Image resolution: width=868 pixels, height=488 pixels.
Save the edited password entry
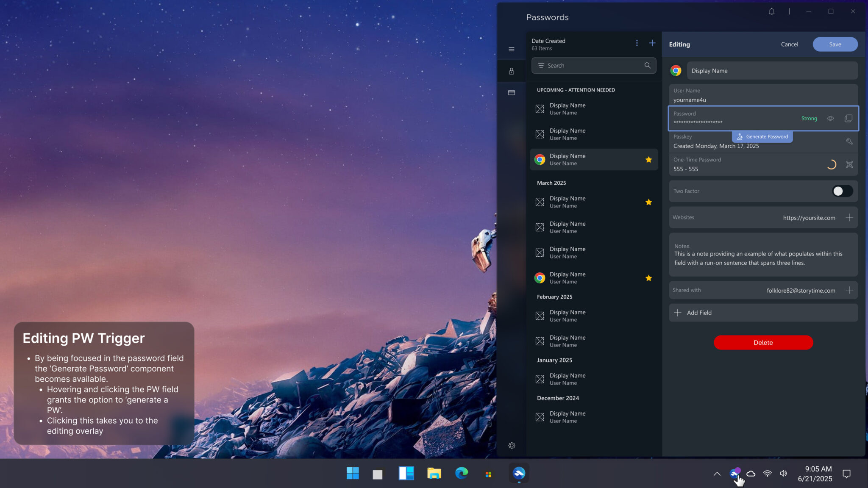(835, 44)
